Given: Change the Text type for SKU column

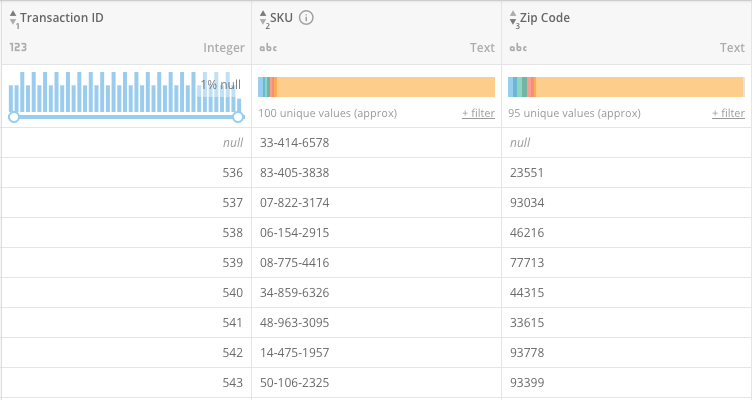Looking at the screenshot, I should click(482, 48).
